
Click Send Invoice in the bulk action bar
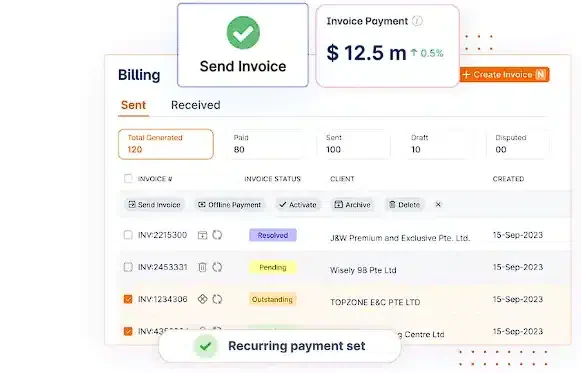click(x=154, y=204)
